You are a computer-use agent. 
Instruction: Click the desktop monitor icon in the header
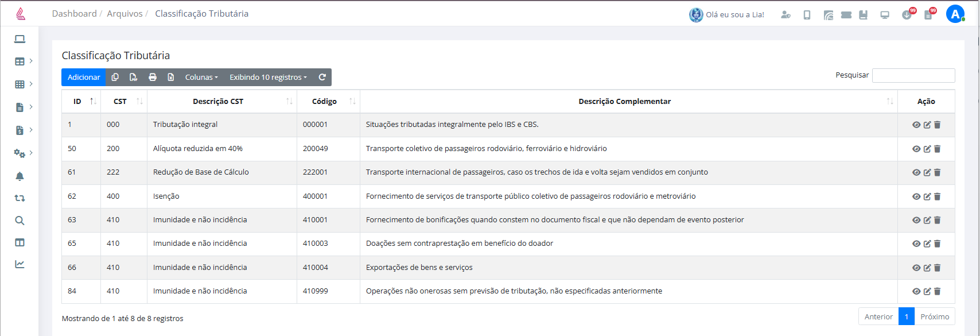pyautogui.click(x=885, y=15)
